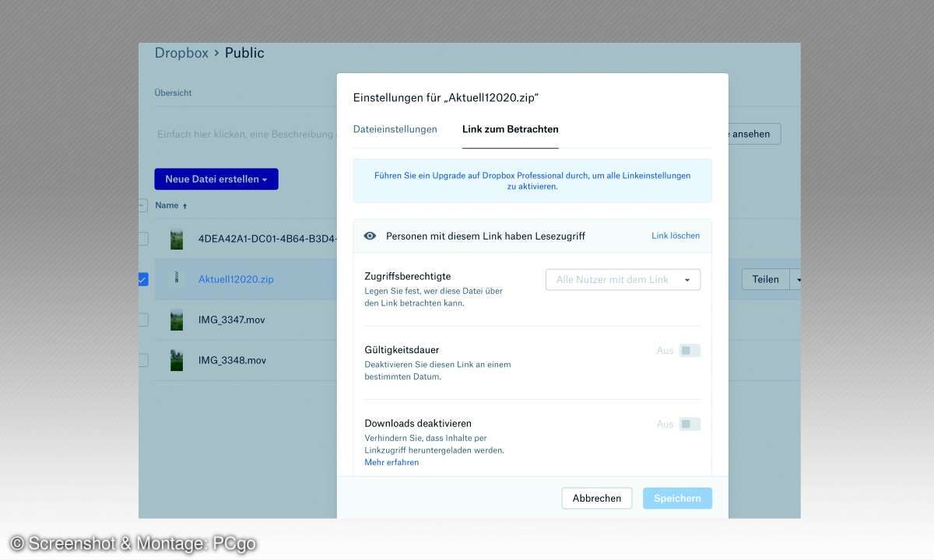
Task: Open the Alle Nutzer mit dem Link dropdown
Action: pos(623,279)
